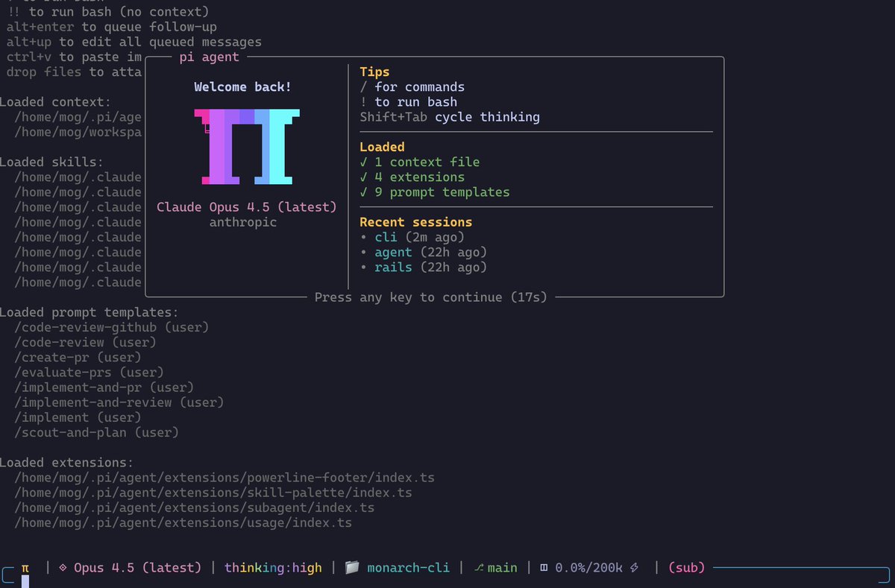
Task: Click the /implement-and-review (user) template
Action: click(x=119, y=402)
